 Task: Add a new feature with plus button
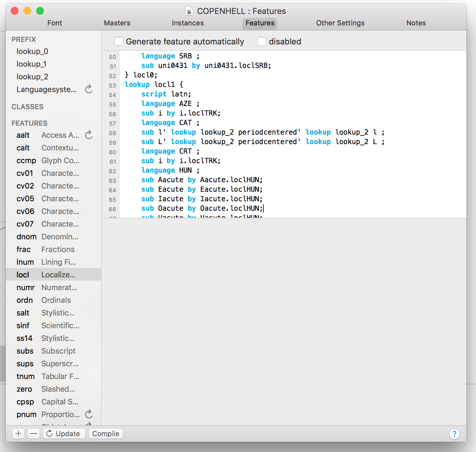click(19, 434)
